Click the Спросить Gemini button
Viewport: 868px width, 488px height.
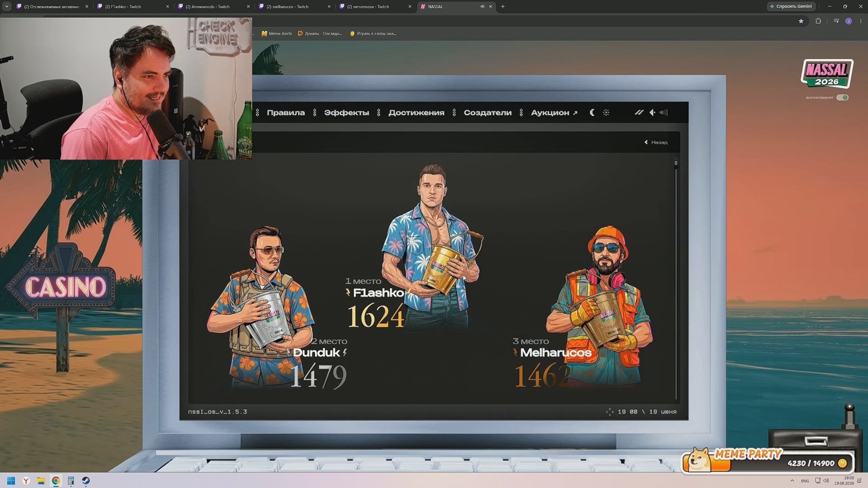(791, 6)
